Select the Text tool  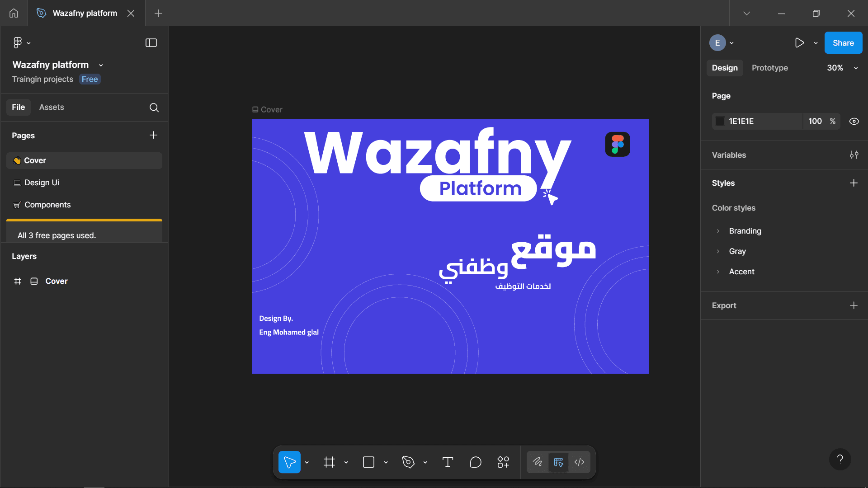pos(448,462)
